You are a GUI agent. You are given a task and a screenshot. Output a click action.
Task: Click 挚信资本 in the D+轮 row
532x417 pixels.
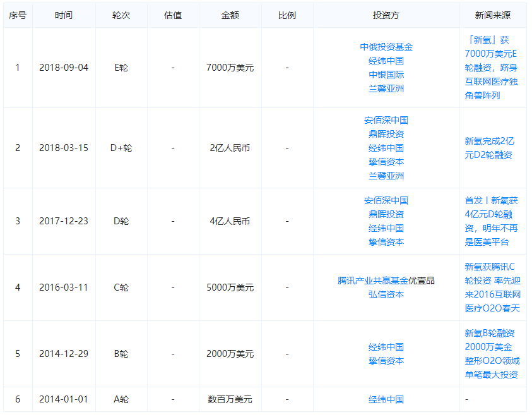[386, 162]
